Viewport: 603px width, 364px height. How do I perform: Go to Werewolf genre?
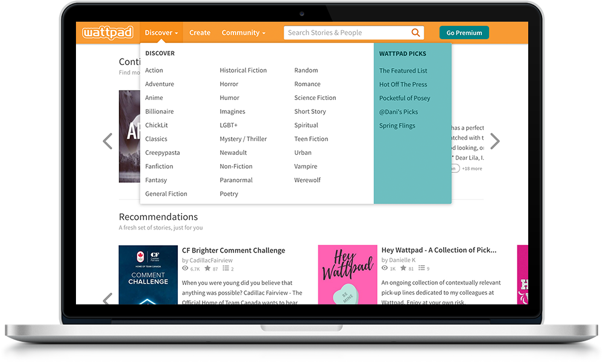(x=308, y=180)
